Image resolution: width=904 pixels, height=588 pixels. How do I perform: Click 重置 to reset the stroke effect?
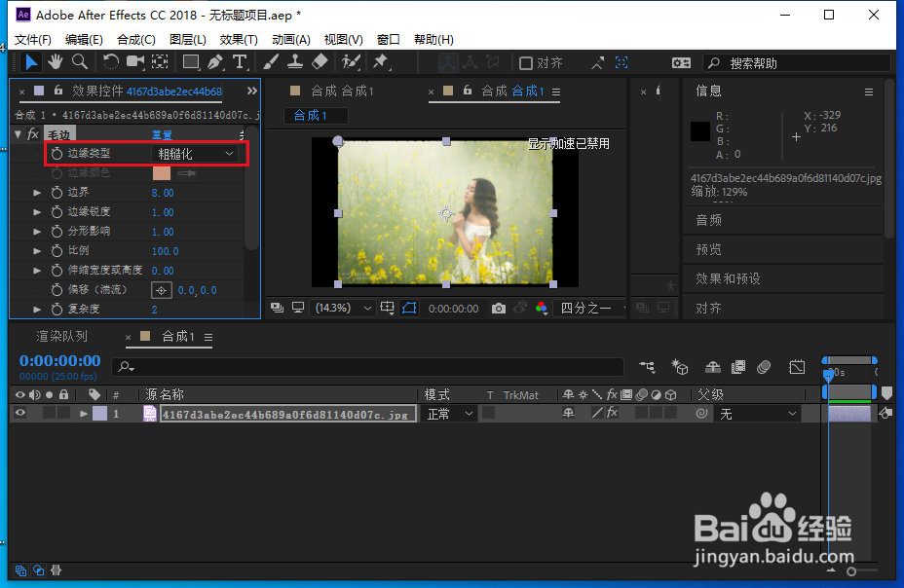click(x=162, y=133)
